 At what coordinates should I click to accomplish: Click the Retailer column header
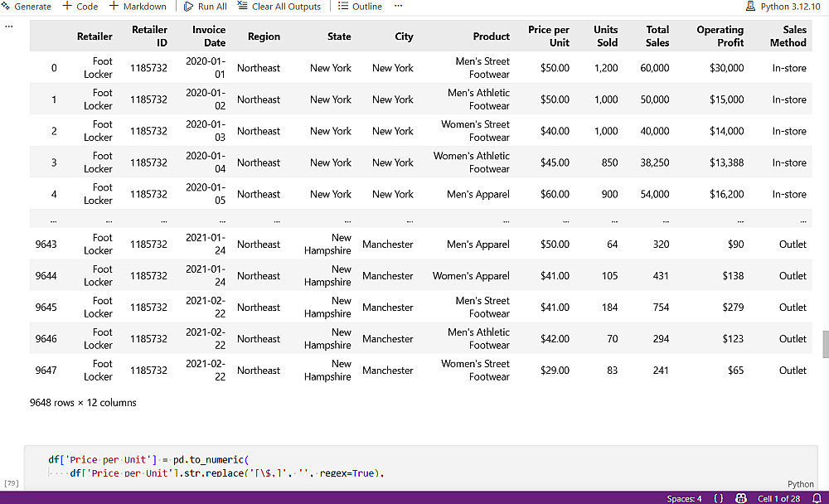(95, 36)
